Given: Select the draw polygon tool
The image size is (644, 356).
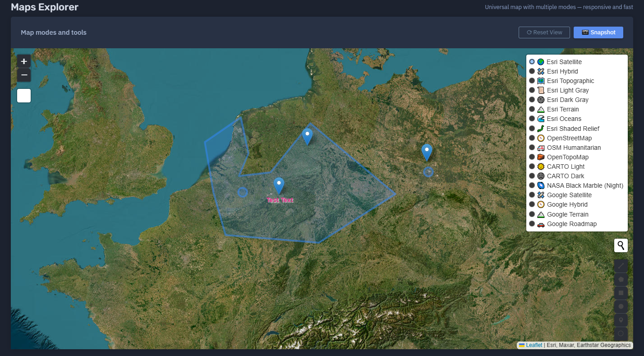Looking at the screenshot, I should 621,280.
